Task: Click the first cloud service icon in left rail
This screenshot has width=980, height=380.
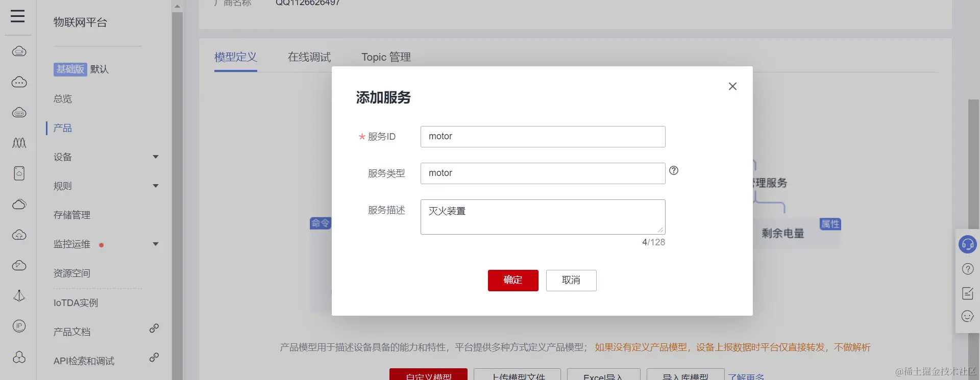Action: pos(19,51)
